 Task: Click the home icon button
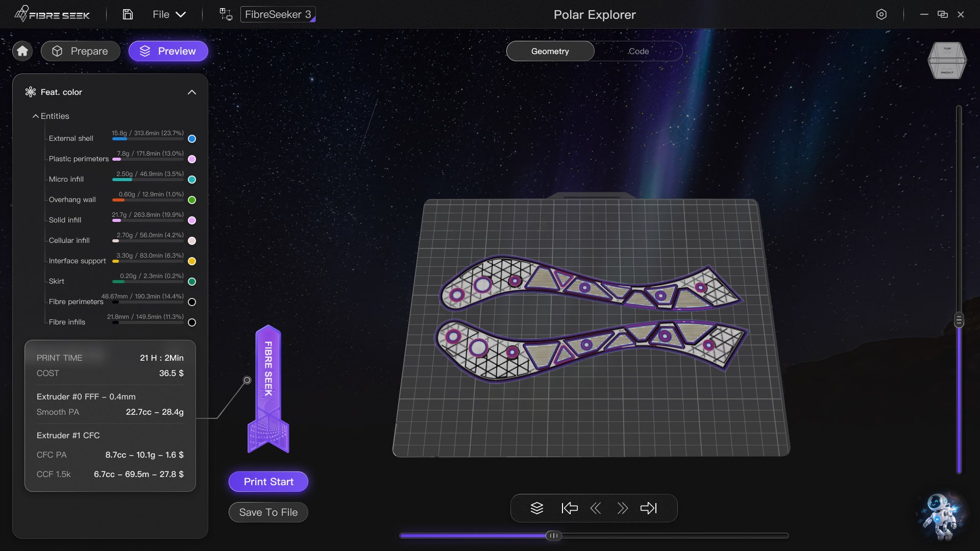pos(22,51)
